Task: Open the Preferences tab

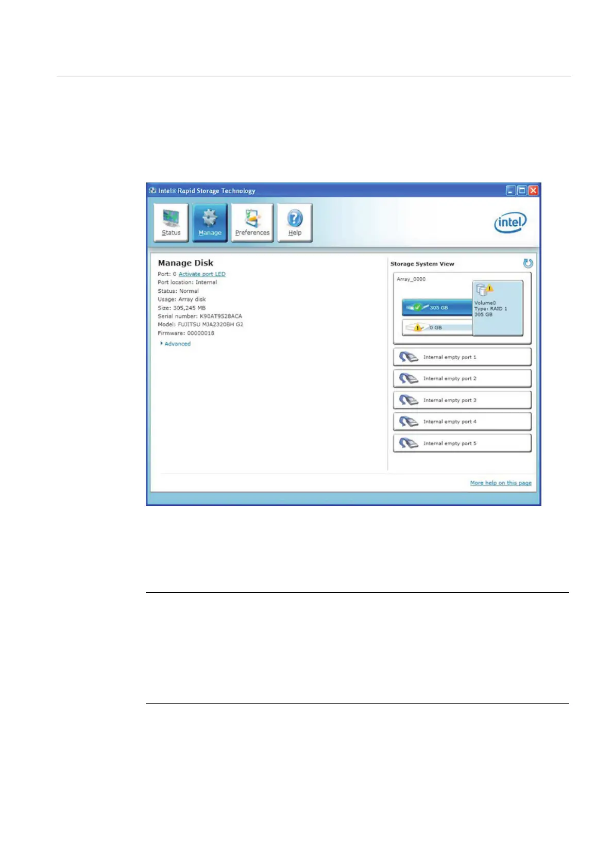Action: click(252, 222)
